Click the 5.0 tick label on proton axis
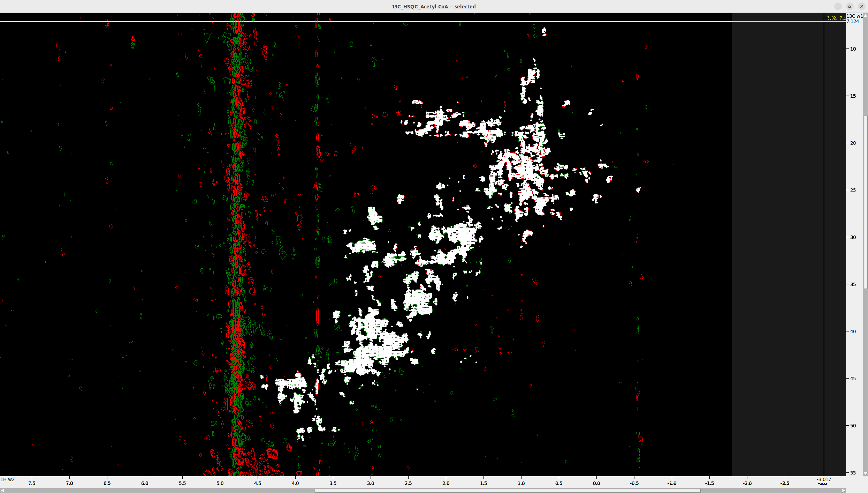Screen dimensions: 868x493 click(220, 484)
